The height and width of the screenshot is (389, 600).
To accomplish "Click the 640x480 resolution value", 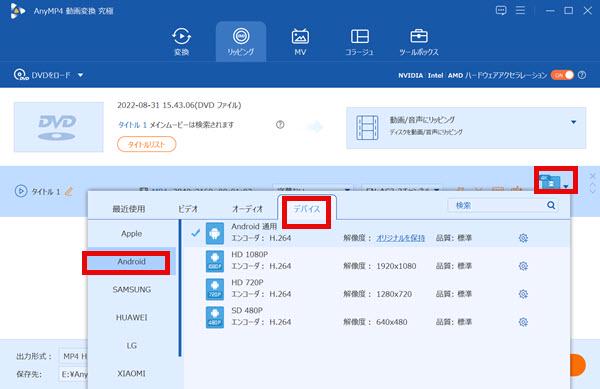I will [x=391, y=322].
